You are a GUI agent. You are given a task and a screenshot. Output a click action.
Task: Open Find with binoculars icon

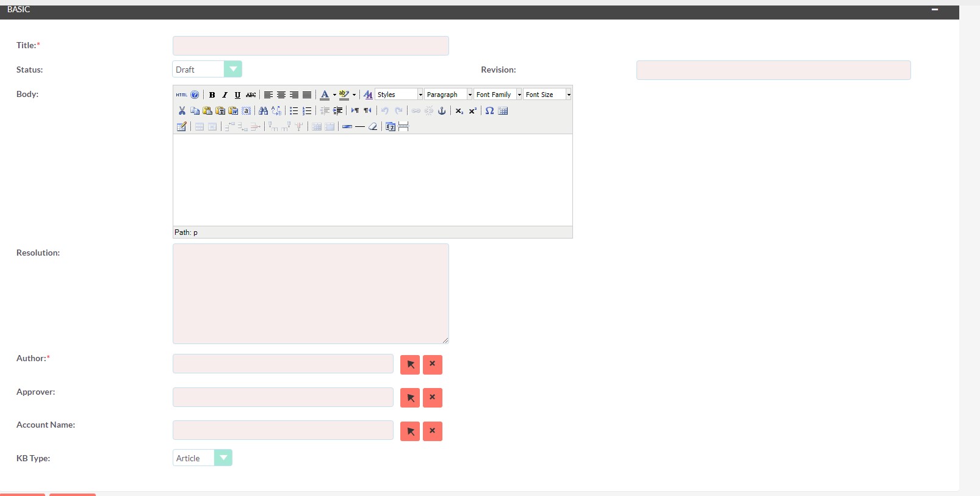click(x=263, y=110)
